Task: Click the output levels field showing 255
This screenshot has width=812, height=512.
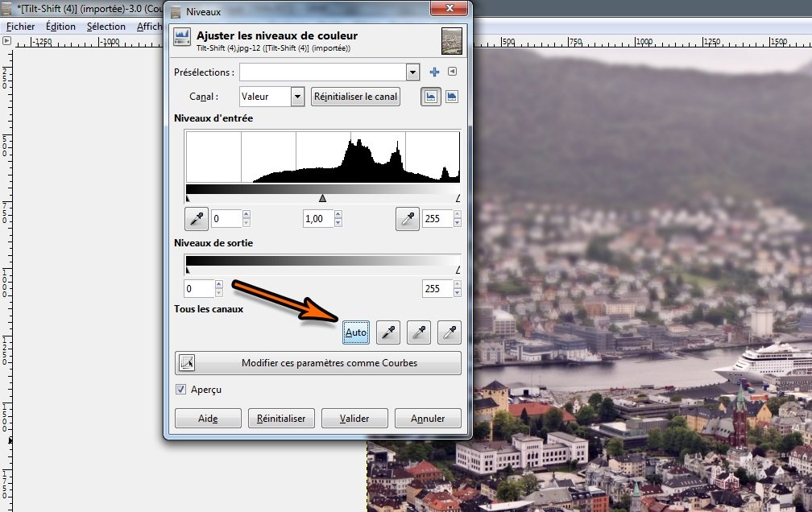Action: tap(437, 289)
